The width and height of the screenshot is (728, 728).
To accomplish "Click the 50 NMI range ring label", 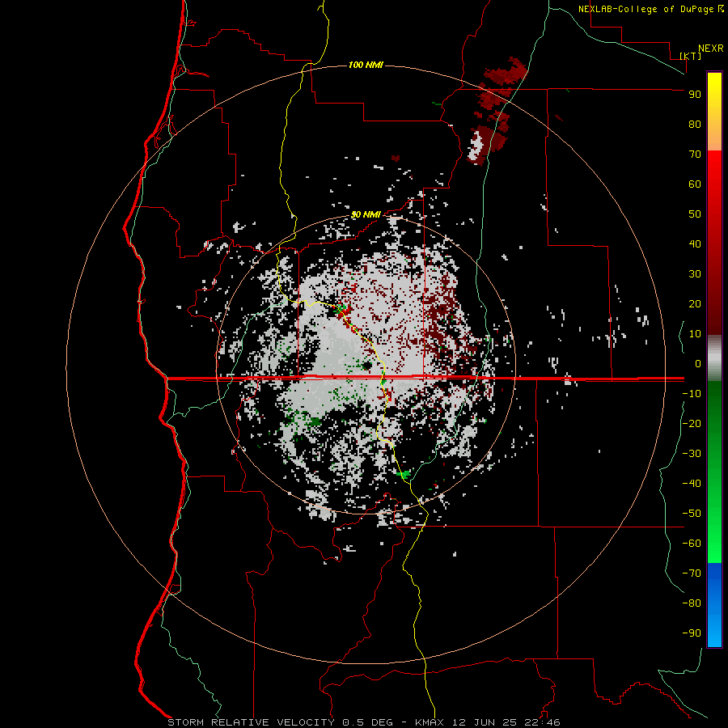I will tap(366, 214).
